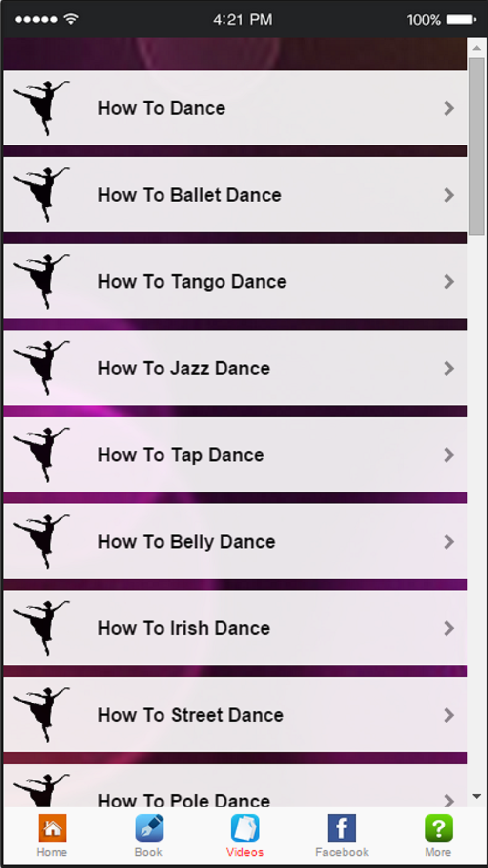488x868 pixels.
Task: Expand How To Belly Dance chevron
Action: coord(449,541)
